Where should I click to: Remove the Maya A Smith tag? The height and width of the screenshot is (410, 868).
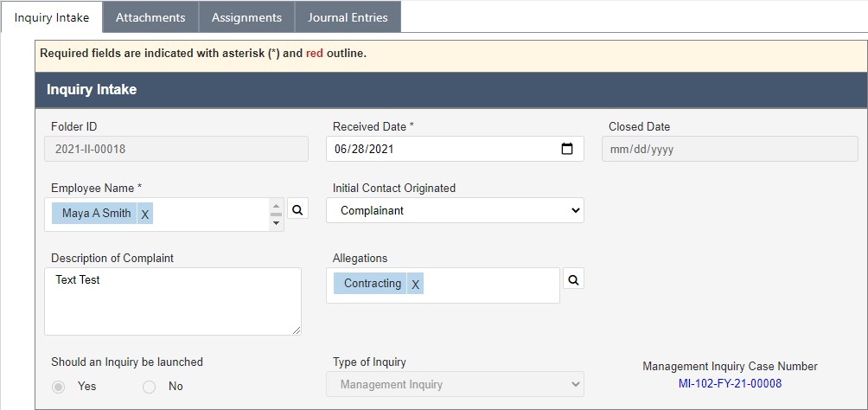point(145,214)
